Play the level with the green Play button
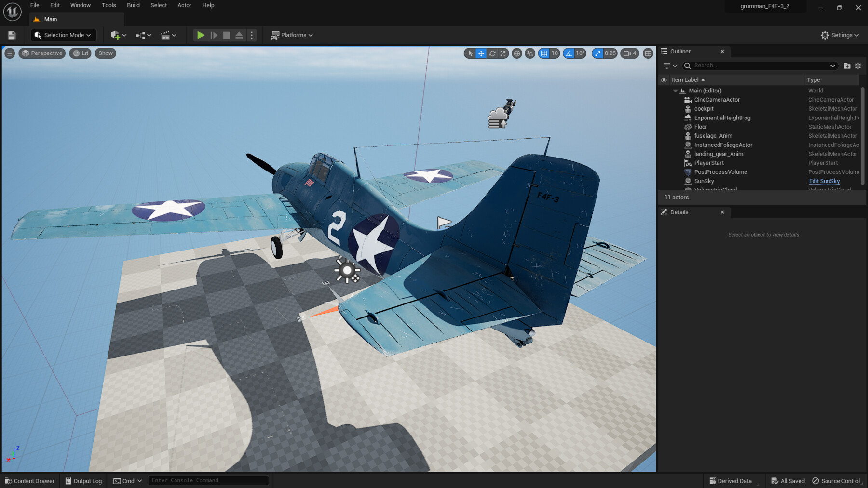Image resolution: width=868 pixels, height=488 pixels. (201, 35)
